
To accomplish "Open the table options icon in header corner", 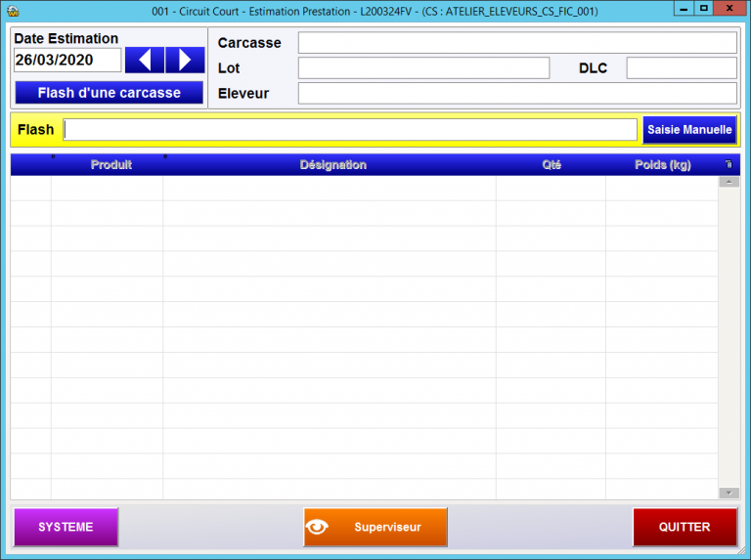I will [x=728, y=165].
